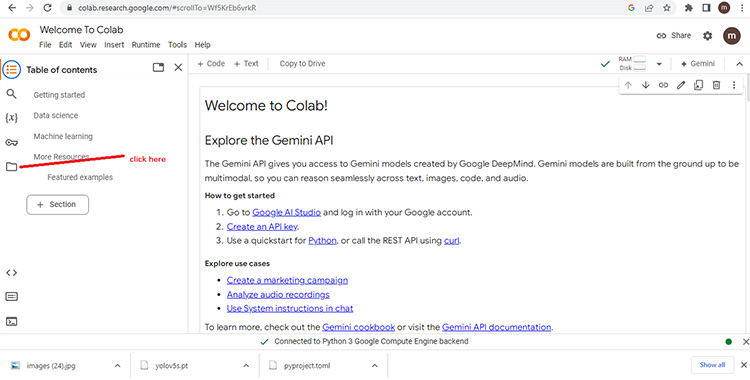
Task: Click the Colab CO logo
Action: pos(19,35)
